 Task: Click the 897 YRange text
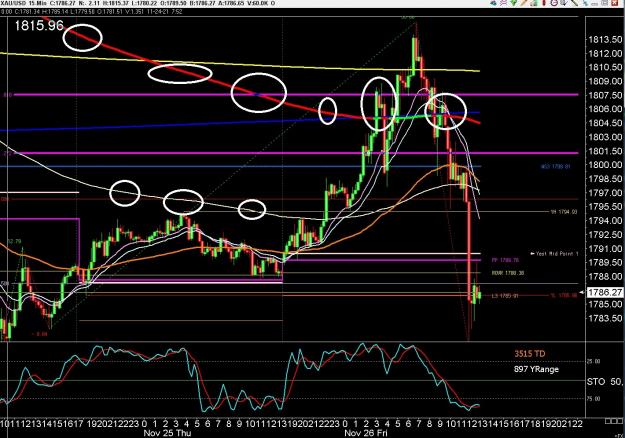click(x=536, y=369)
